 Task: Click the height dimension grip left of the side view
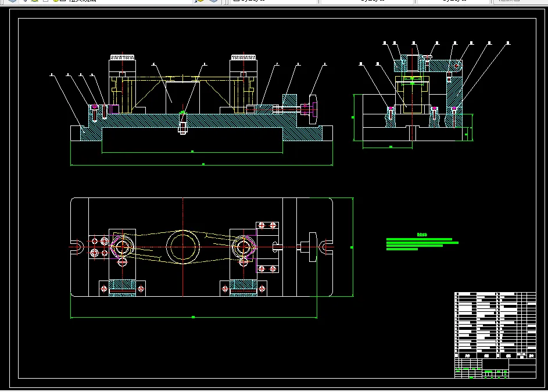pos(353,117)
